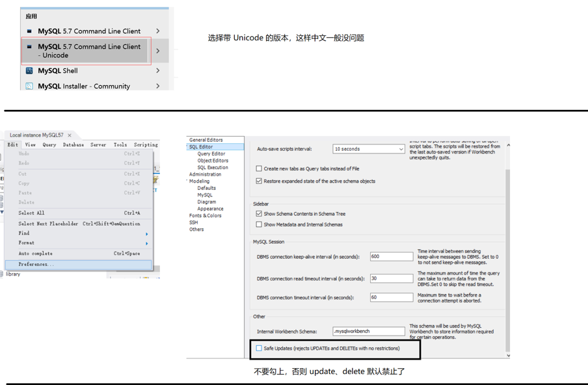588x385 pixels.
Task: Select SSH preferences node
Action: 193,222
